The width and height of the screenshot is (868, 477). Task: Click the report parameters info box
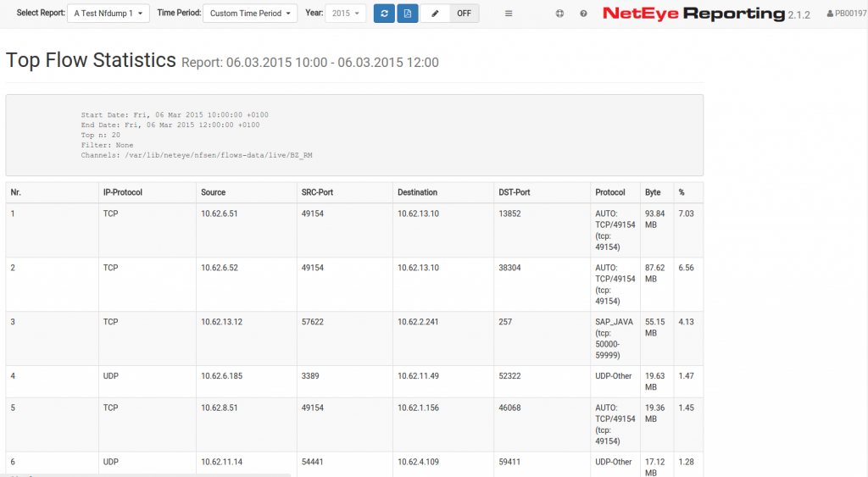pyautogui.click(x=354, y=135)
